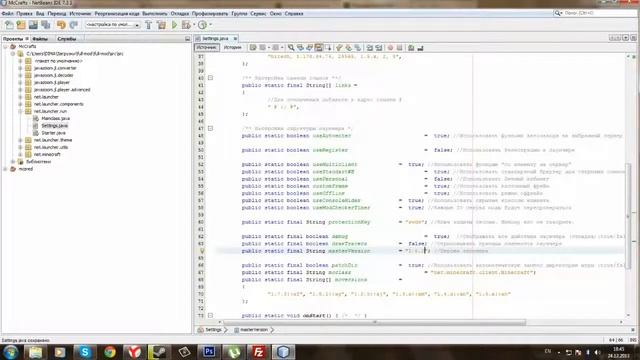This screenshot has width=640, height=360.
Task: Click the editor Last Edit icon
Action: (253, 48)
